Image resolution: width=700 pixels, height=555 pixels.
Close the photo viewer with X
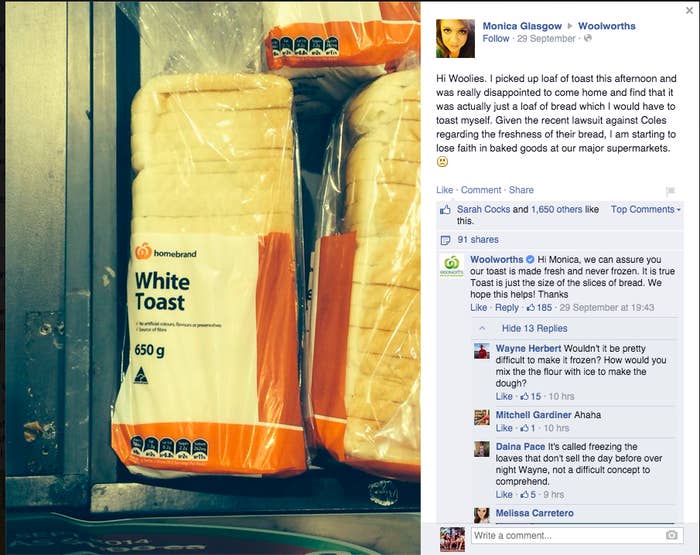(689, 10)
